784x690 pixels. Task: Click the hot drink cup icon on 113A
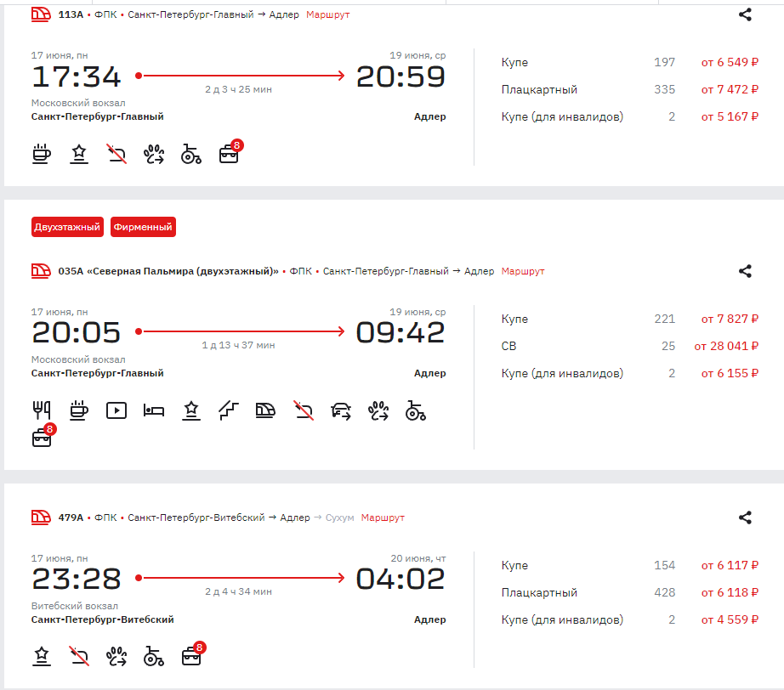pyautogui.click(x=42, y=154)
